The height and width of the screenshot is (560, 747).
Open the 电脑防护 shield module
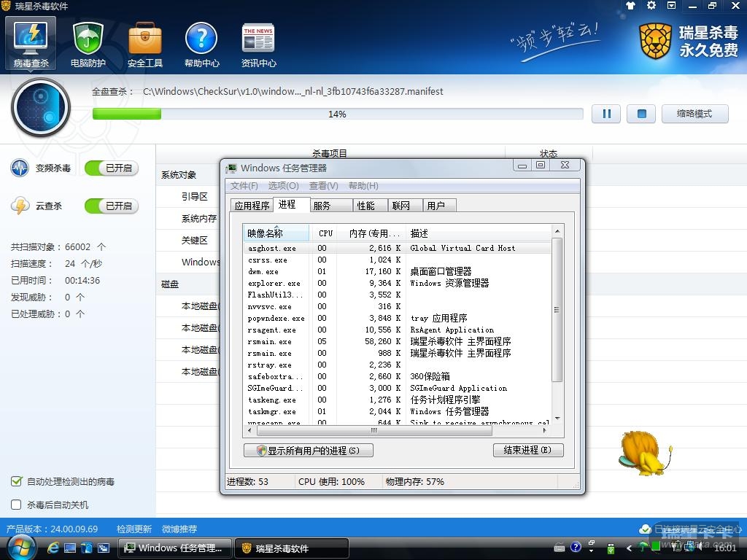tap(88, 44)
